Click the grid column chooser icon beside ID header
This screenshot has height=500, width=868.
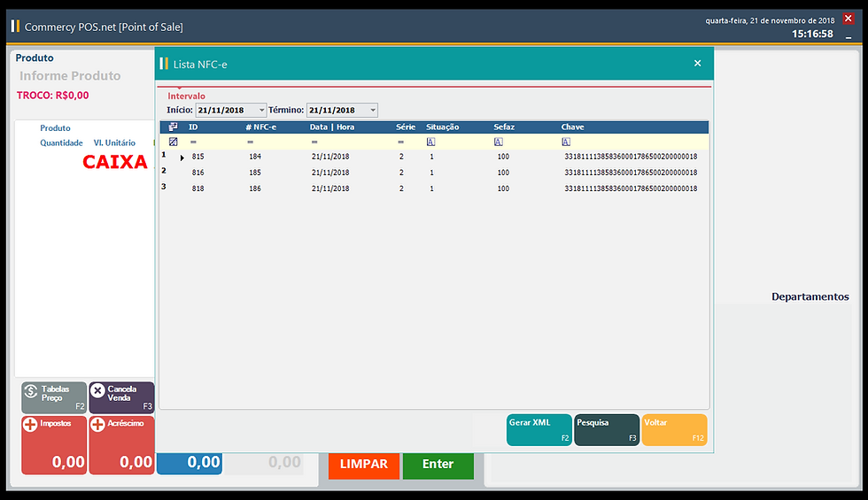[174, 127]
